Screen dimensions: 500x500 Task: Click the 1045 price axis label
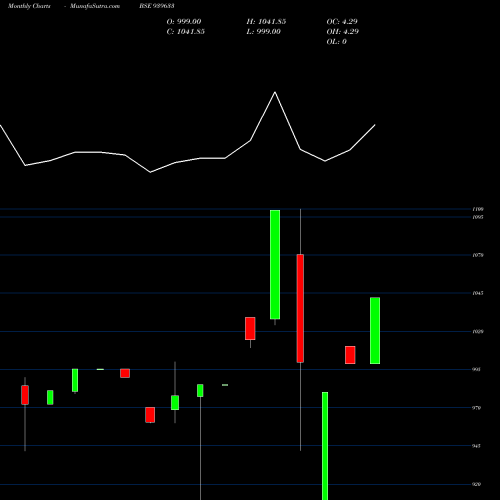pos(478,293)
